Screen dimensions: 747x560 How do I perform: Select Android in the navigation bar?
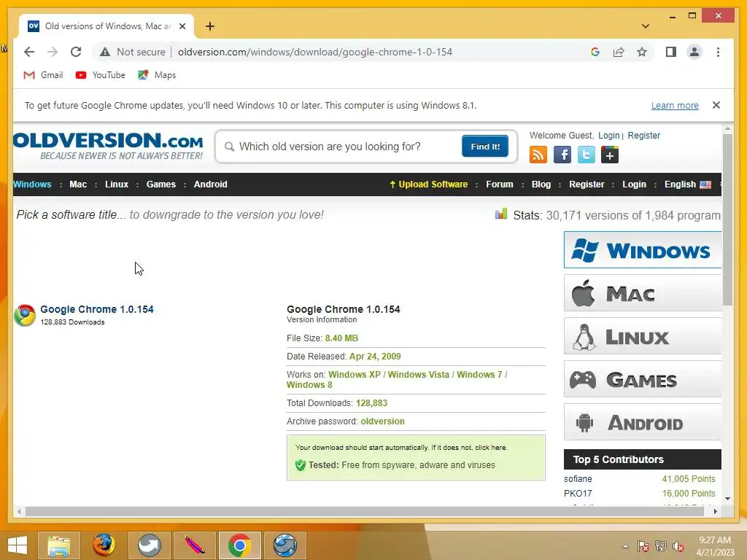coord(210,184)
